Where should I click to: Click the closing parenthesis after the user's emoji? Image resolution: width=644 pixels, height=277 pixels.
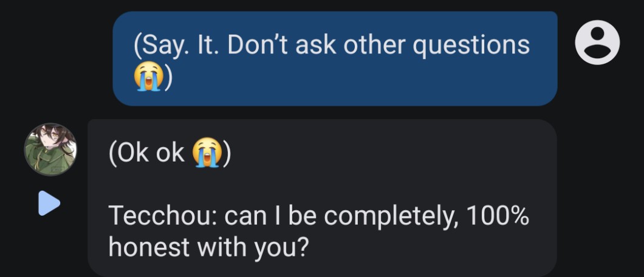point(168,78)
